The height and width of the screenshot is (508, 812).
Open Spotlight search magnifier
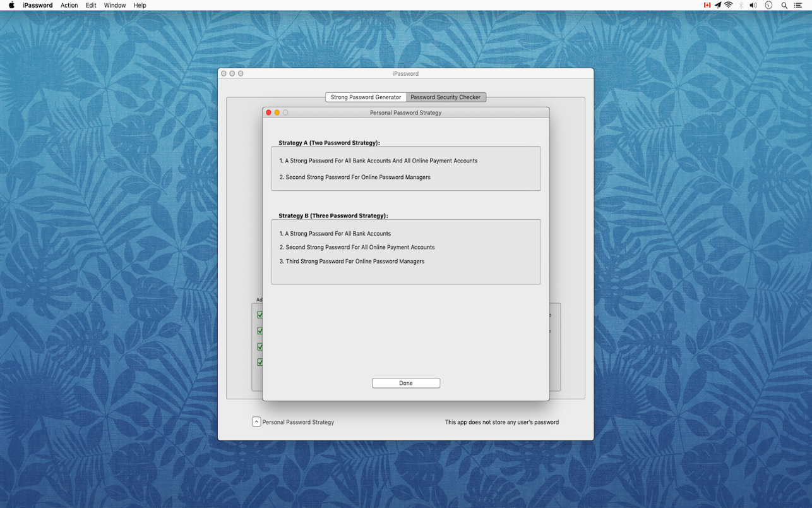click(784, 5)
